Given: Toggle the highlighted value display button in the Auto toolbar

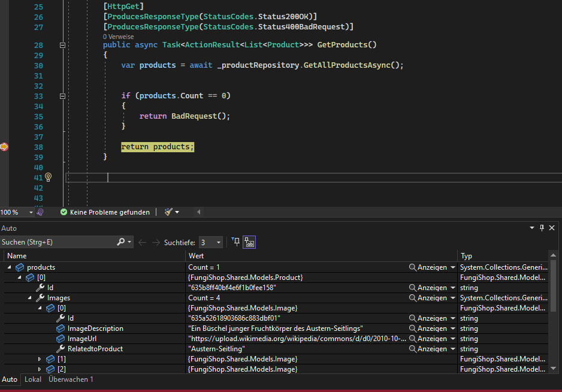Looking at the screenshot, I should click(x=249, y=242).
